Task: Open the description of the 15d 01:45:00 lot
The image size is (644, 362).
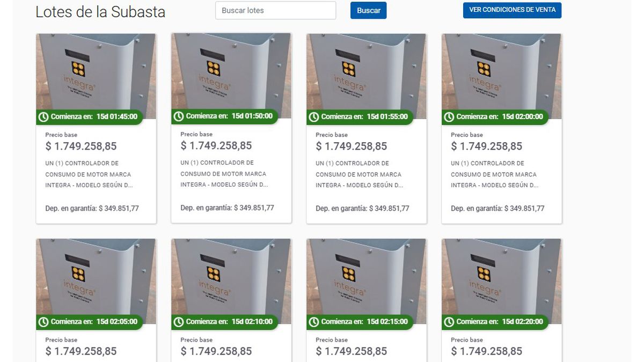Action: pos(89,174)
